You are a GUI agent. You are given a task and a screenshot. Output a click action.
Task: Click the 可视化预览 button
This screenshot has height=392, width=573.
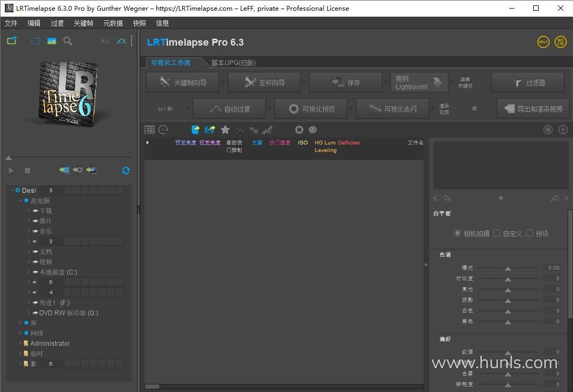(311, 109)
